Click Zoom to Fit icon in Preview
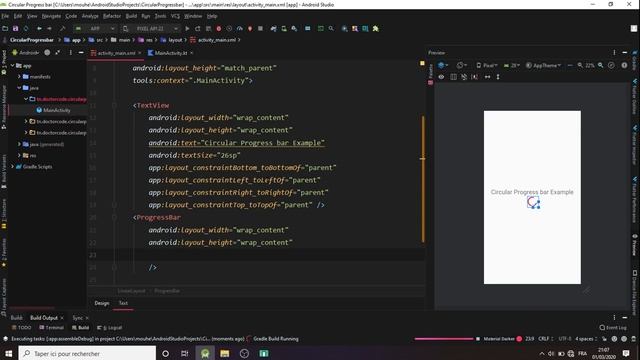 click(611, 65)
